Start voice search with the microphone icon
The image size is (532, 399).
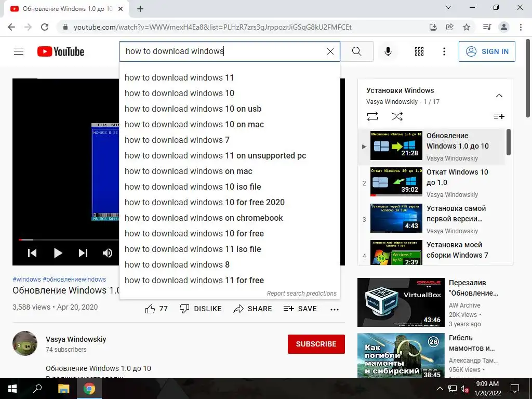(388, 51)
